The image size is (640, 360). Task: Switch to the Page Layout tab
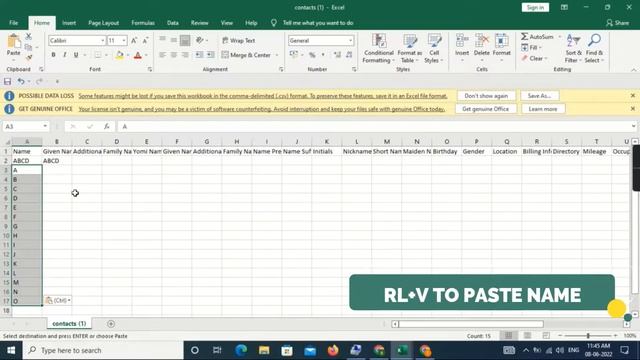(104, 23)
